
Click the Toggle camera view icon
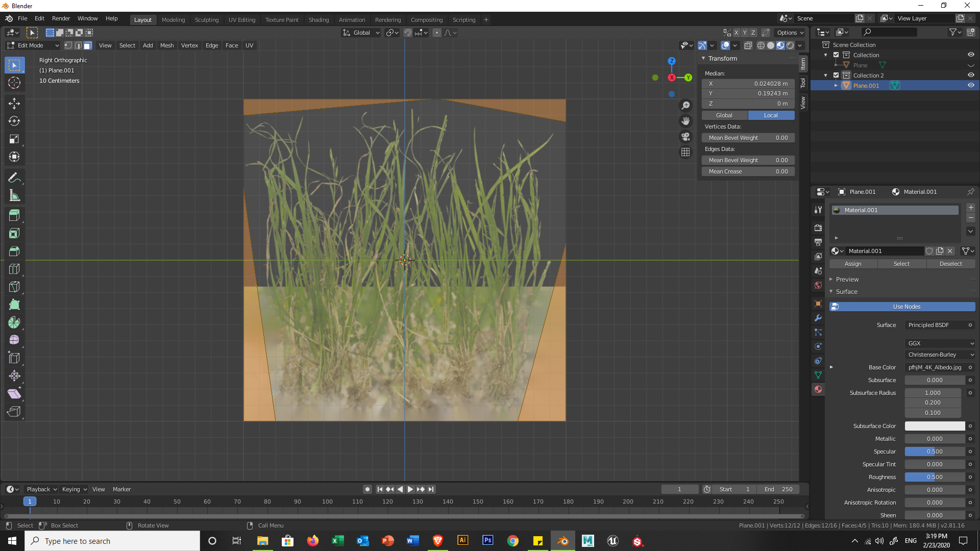[685, 137]
